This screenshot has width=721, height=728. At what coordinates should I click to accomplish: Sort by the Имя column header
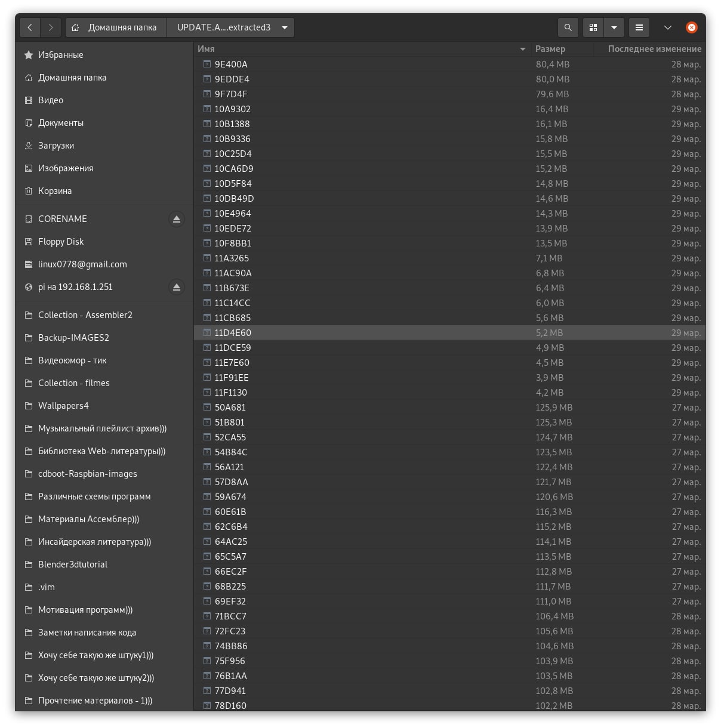(362, 49)
